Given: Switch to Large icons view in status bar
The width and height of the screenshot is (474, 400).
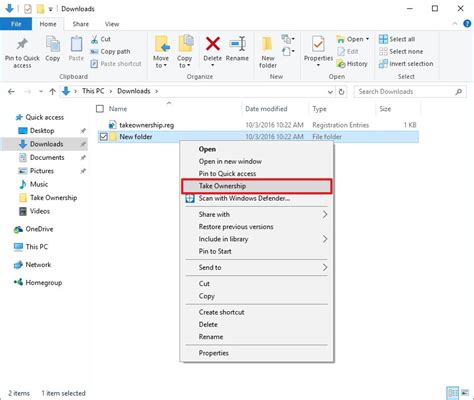Looking at the screenshot, I should 465,393.
